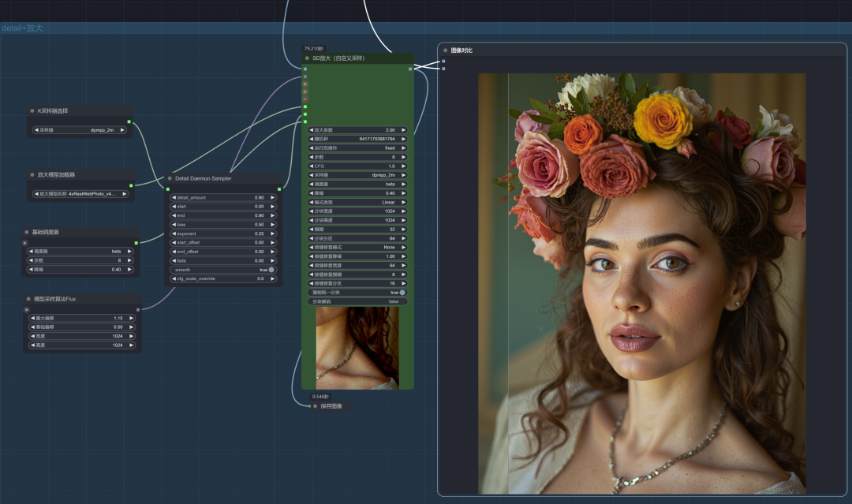Open the 放大模型名称 4xRealWebPhoto dropdown

tap(80, 194)
